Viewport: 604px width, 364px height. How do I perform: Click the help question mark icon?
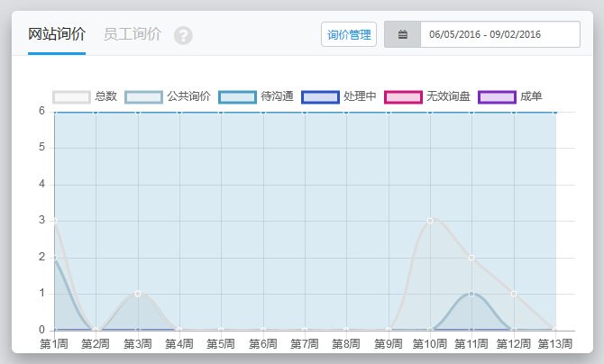[x=184, y=35]
